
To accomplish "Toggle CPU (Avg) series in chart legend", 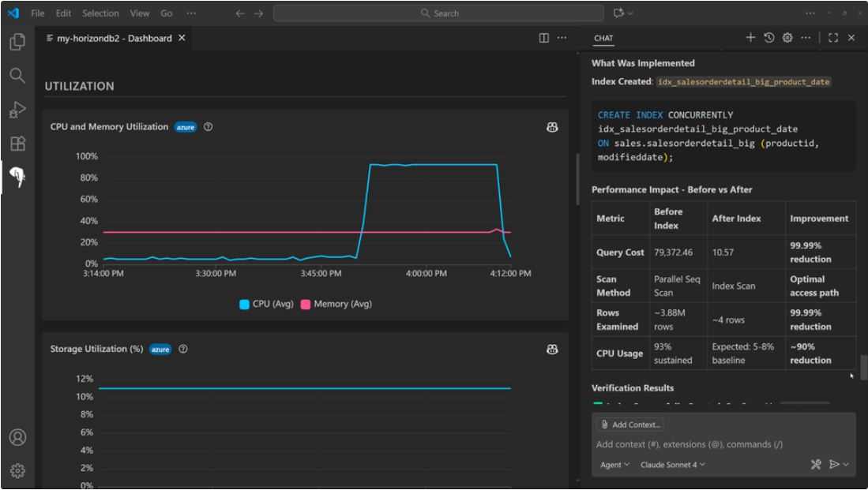I will (x=266, y=304).
